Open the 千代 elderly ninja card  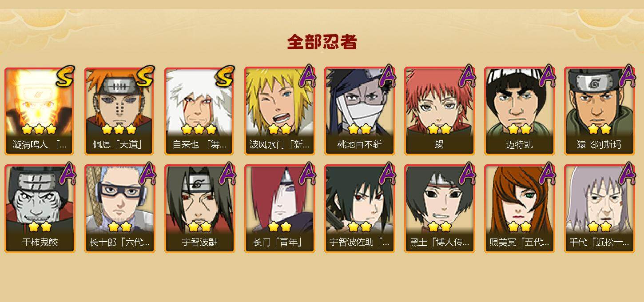click(x=599, y=209)
